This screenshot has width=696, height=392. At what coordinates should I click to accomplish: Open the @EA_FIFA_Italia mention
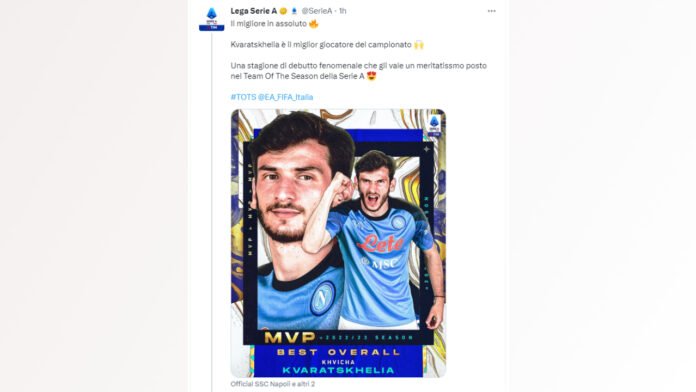[285, 97]
